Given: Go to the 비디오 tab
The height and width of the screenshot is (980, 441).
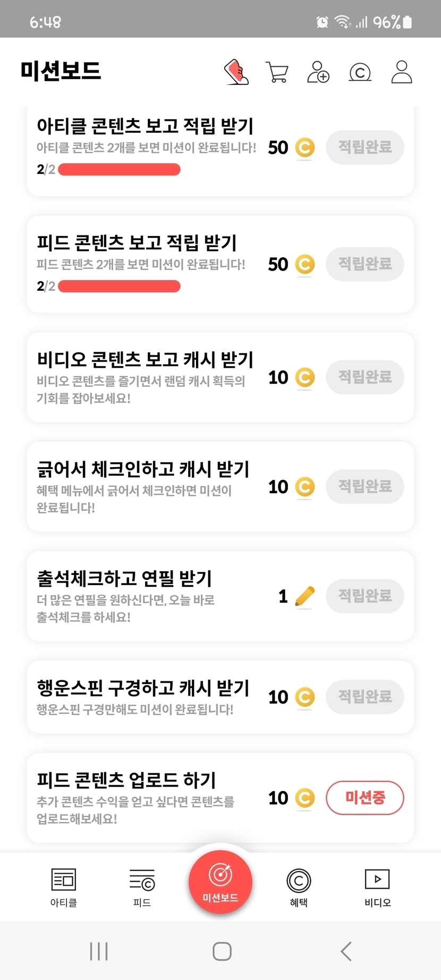Looking at the screenshot, I should [377, 887].
